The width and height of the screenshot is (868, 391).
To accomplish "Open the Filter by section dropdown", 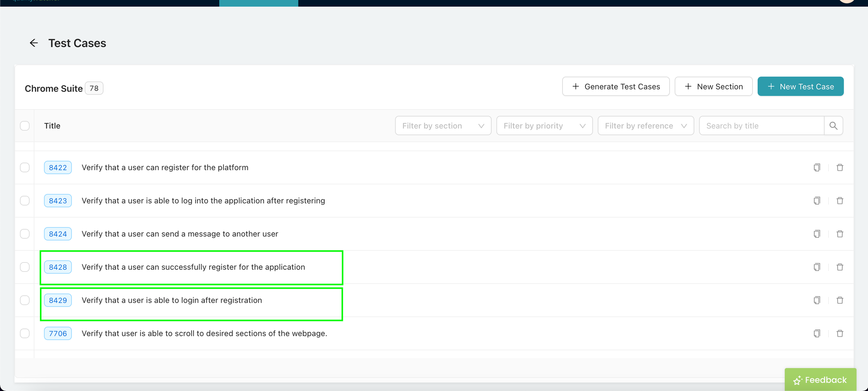I will (443, 126).
